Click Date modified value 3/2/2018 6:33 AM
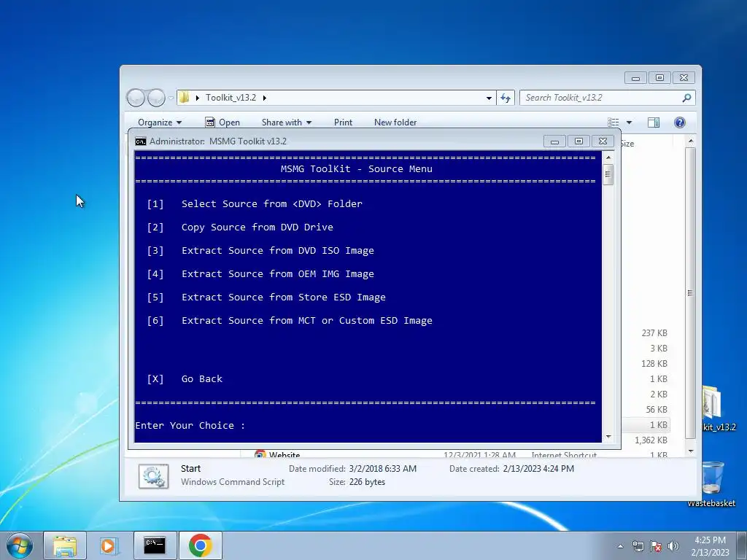The height and width of the screenshot is (560, 747). (x=382, y=469)
